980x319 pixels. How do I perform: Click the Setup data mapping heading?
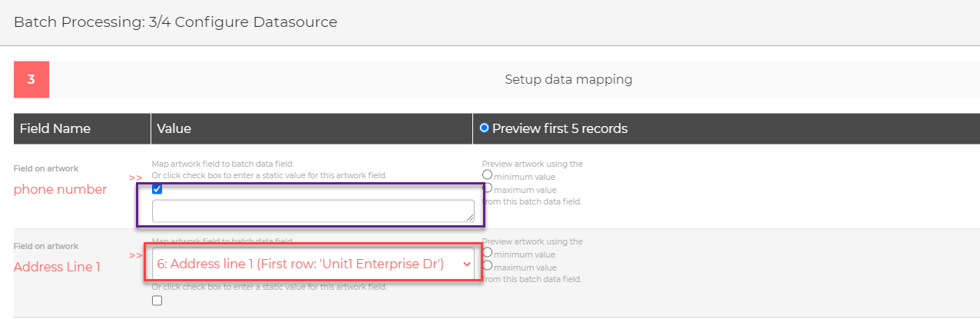(568, 79)
